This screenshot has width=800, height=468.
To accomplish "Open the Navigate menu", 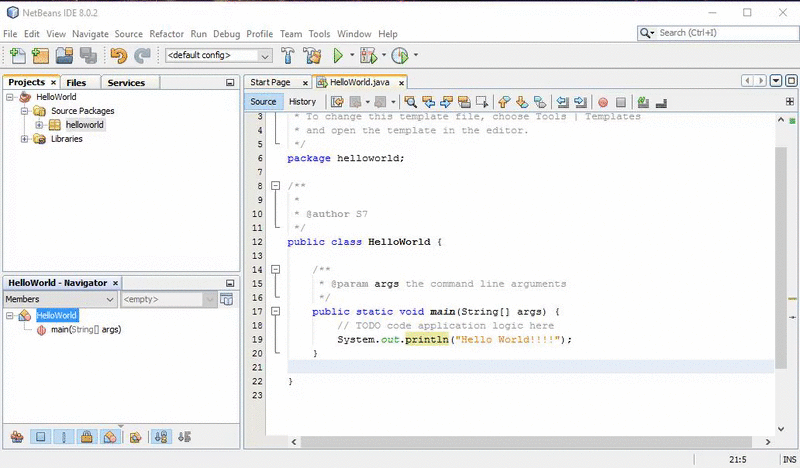I will point(90,34).
